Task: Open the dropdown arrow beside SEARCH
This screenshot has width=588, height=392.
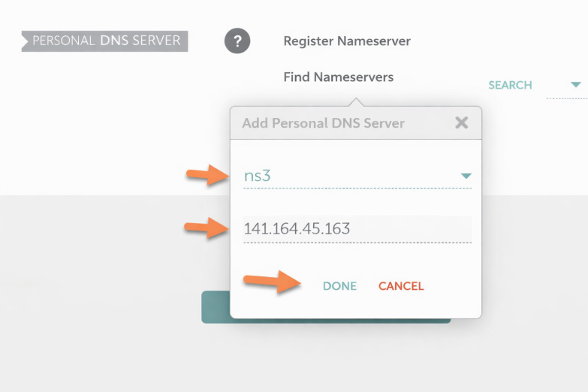Action: tap(576, 85)
